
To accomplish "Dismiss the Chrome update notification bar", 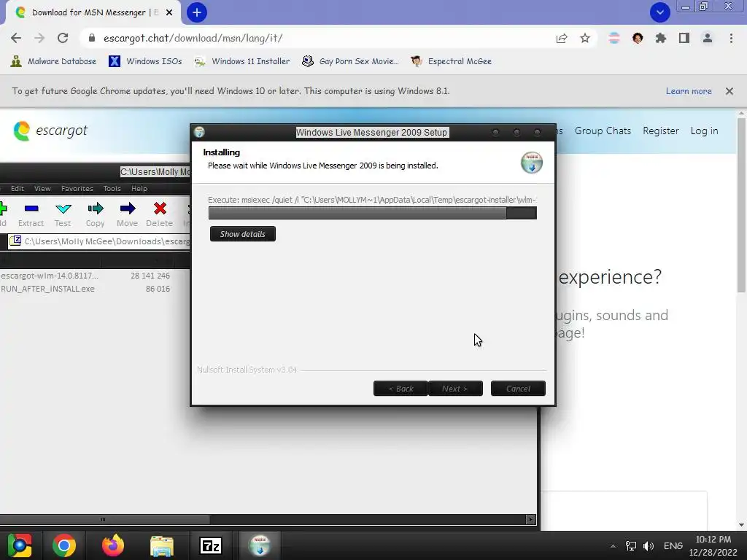I will (729, 91).
